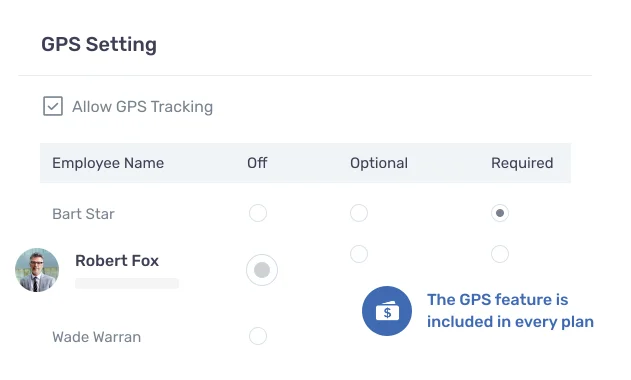
Task: Click the Required column header
Action: (522, 163)
